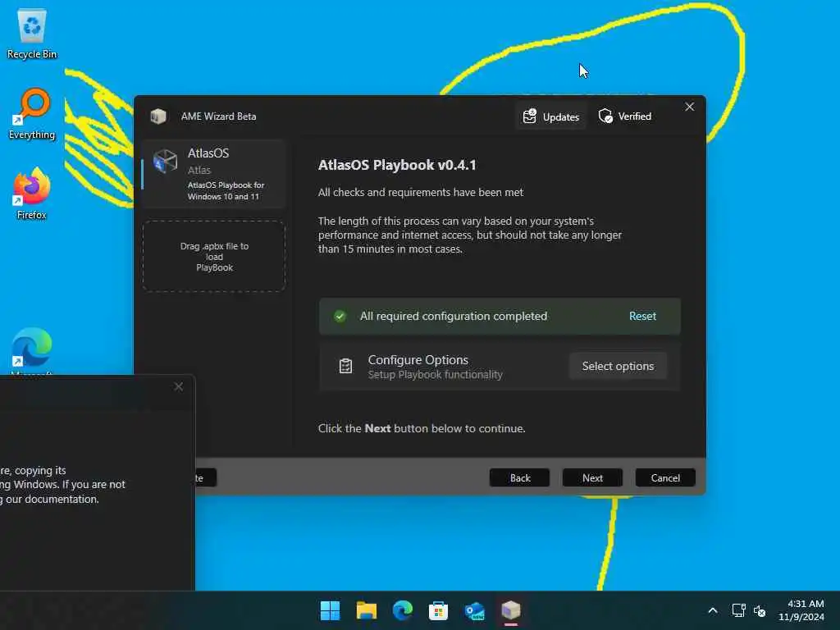The image size is (840, 630).
Task: Open the Everything search desktop shortcut
Action: pos(32,114)
